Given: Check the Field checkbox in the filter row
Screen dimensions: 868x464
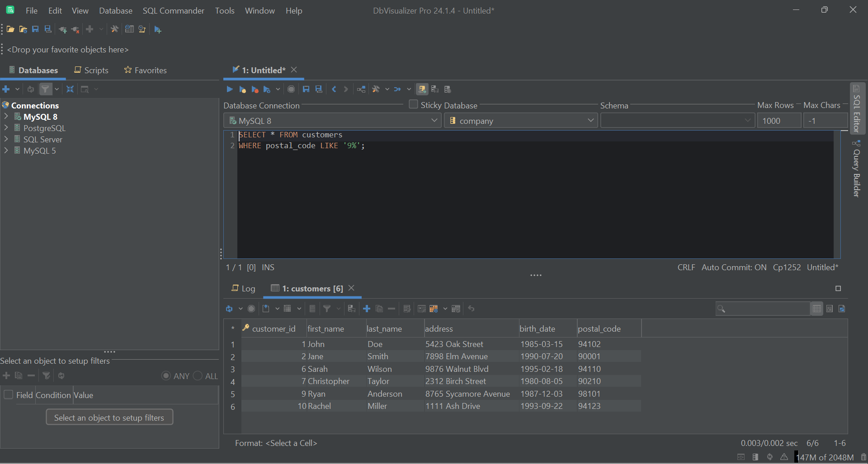Looking at the screenshot, I should click(8, 394).
